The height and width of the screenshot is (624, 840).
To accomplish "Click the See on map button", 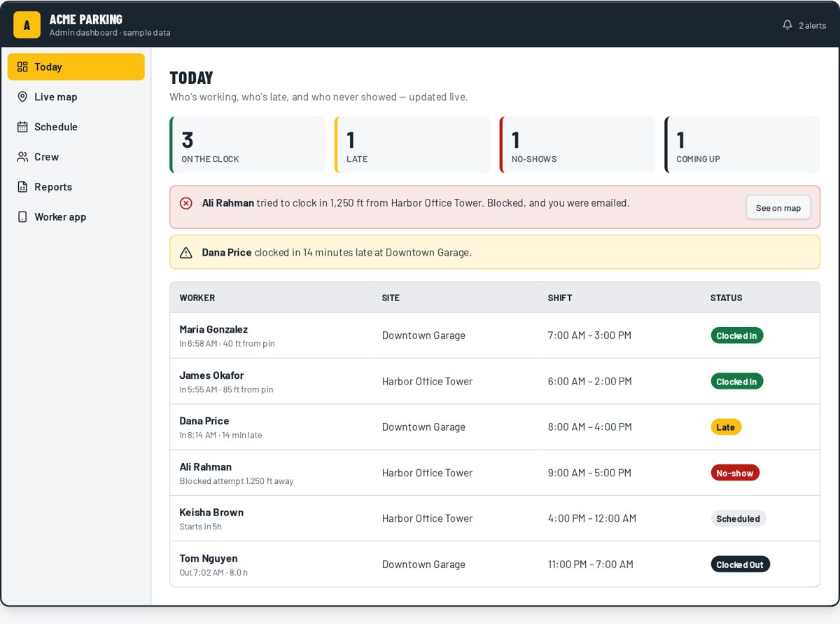I will click(778, 207).
